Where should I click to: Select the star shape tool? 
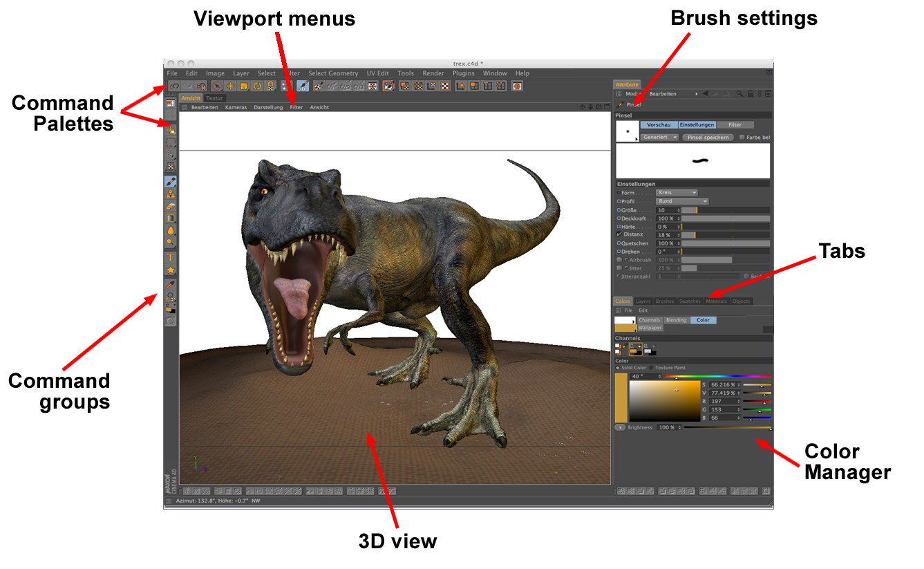(x=171, y=270)
